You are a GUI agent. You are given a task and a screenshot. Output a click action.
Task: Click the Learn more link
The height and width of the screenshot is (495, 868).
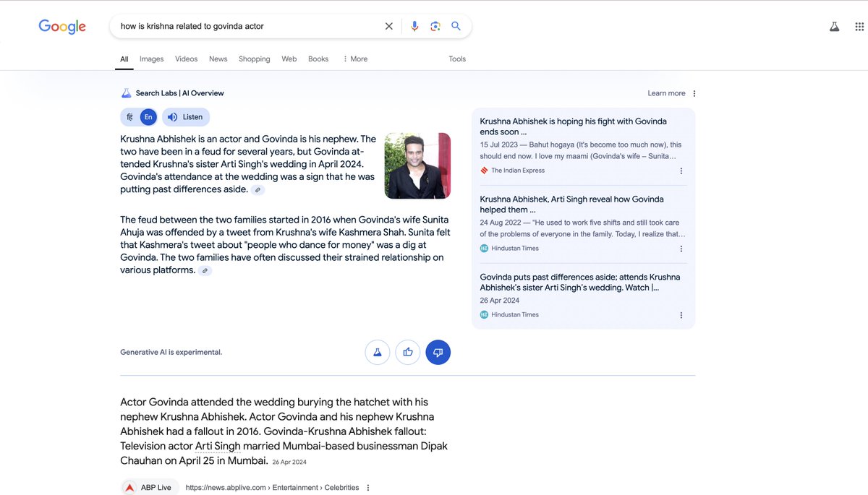pos(666,93)
